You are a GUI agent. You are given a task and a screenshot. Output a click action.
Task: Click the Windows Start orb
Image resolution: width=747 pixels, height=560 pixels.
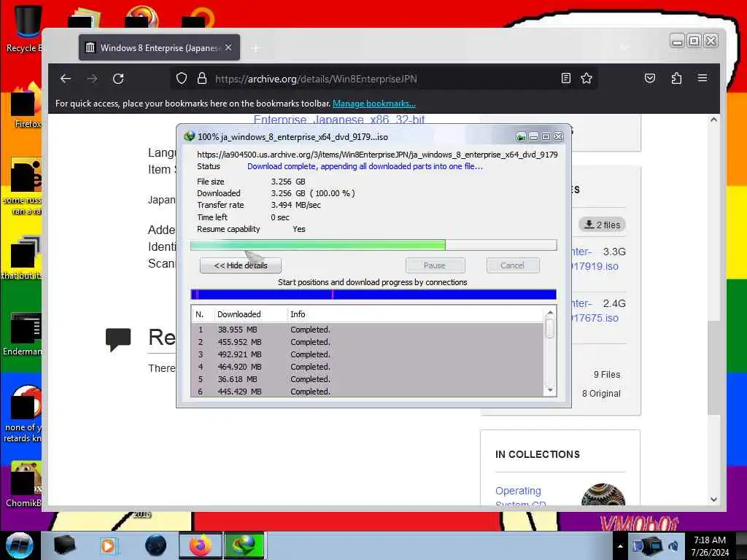tap(20, 545)
